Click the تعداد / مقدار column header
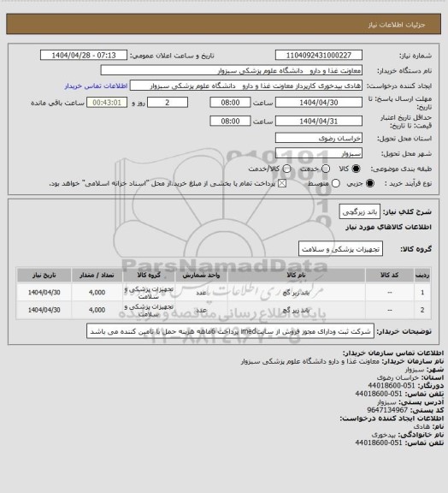 97,275
